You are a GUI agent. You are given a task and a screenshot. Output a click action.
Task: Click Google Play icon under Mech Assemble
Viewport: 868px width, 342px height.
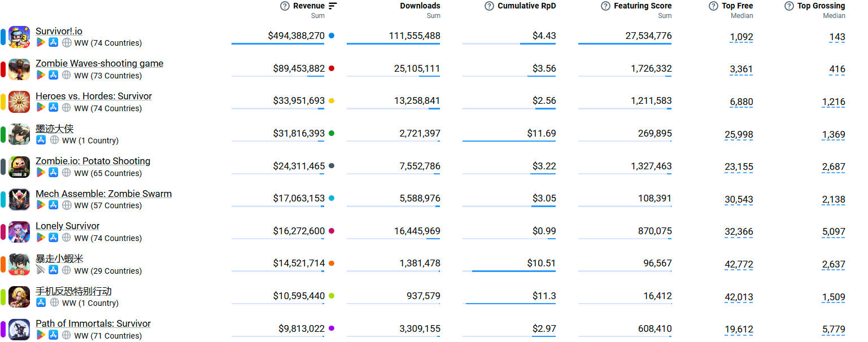point(41,205)
